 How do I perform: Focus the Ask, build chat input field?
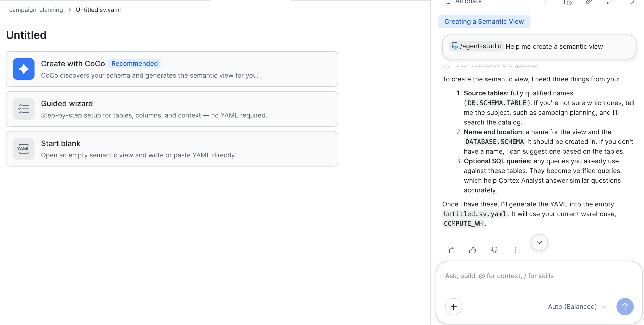pyautogui.click(x=539, y=276)
